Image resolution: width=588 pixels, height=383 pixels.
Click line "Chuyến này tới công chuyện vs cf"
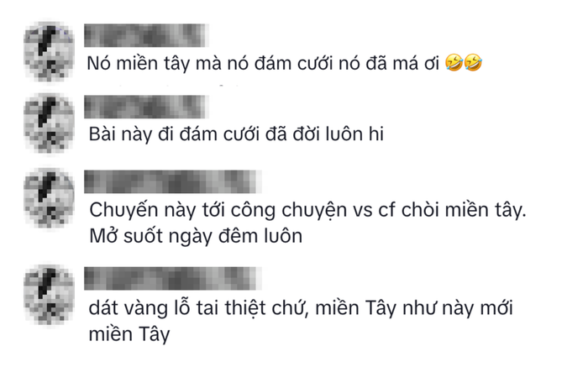click(242, 210)
